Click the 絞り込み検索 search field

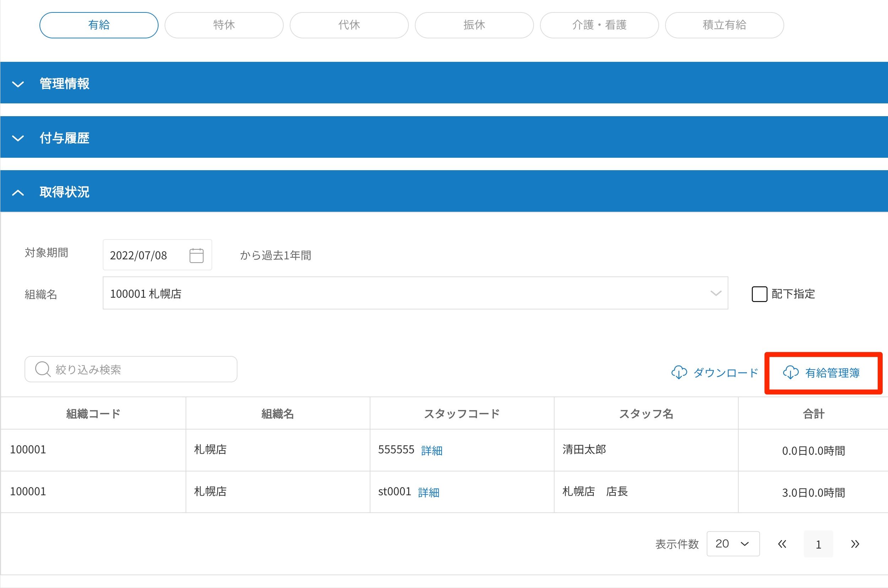coord(143,369)
